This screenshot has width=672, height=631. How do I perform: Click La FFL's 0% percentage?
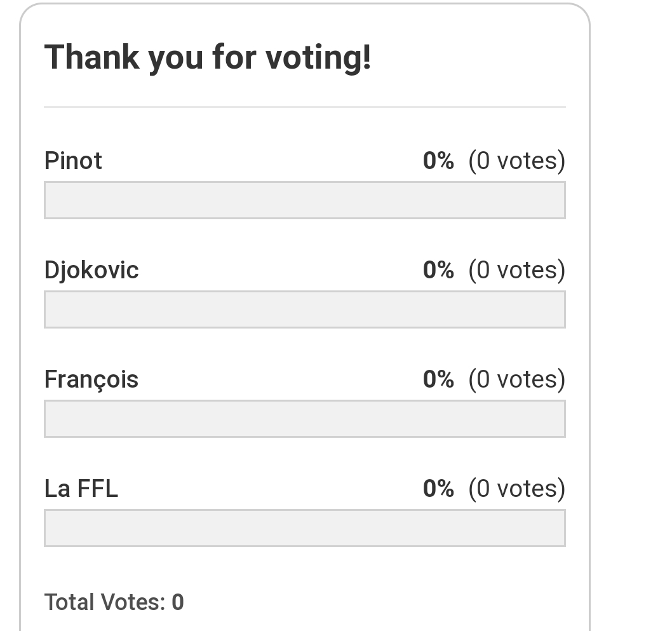tap(438, 489)
